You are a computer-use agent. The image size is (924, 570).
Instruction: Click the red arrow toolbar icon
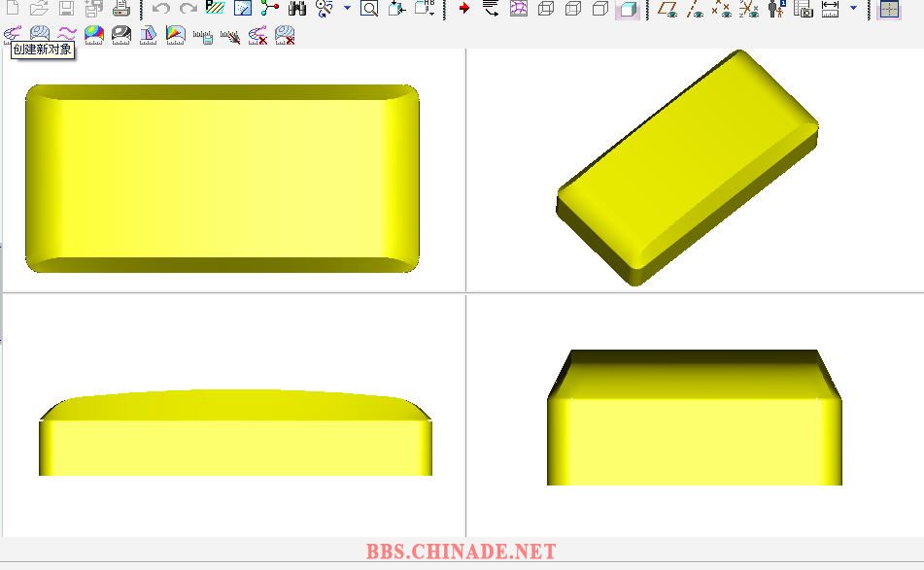click(463, 9)
